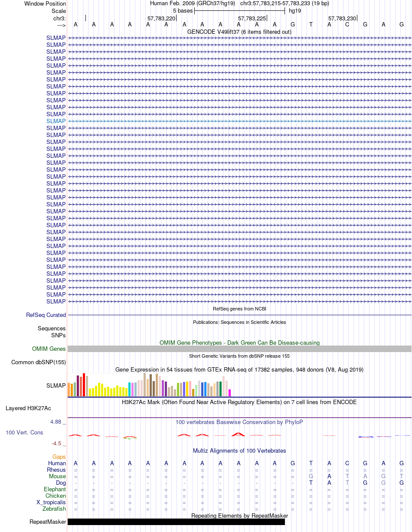Open the GTEx Gene Expression track title
Image resolution: width=412 pixels, height=532 pixels.
point(239,369)
